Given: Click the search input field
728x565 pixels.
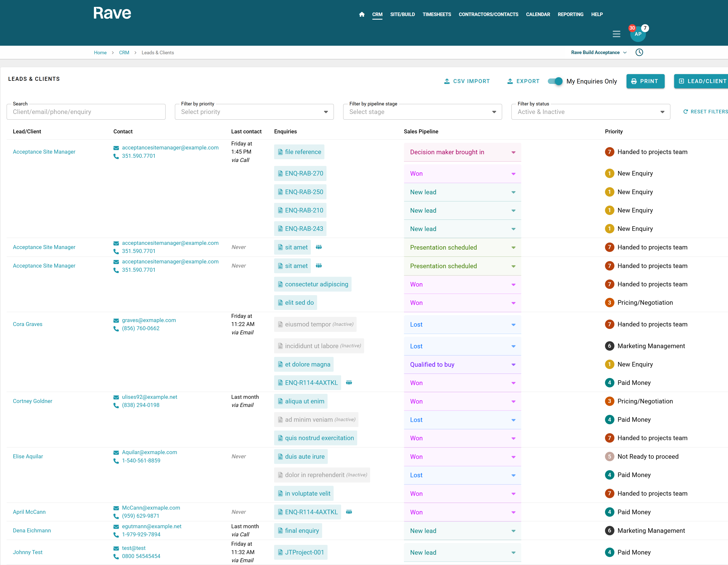Looking at the screenshot, I should click(x=86, y=112).
